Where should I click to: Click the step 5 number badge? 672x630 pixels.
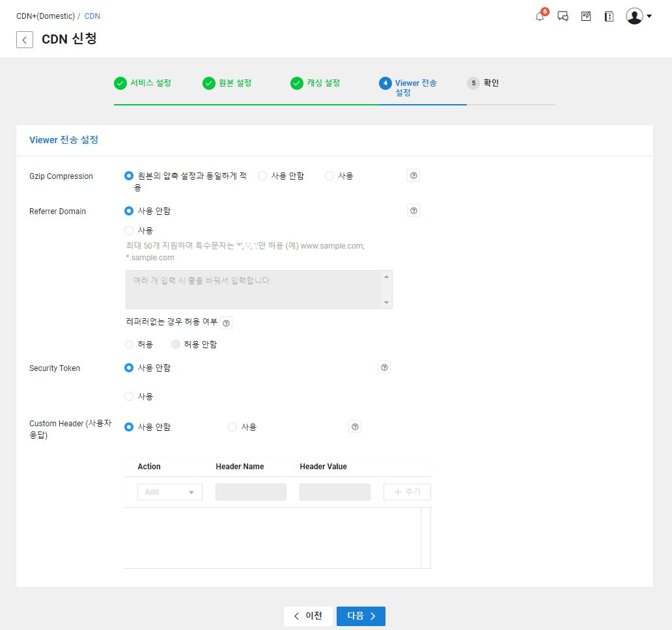click(x=473, y=83)
